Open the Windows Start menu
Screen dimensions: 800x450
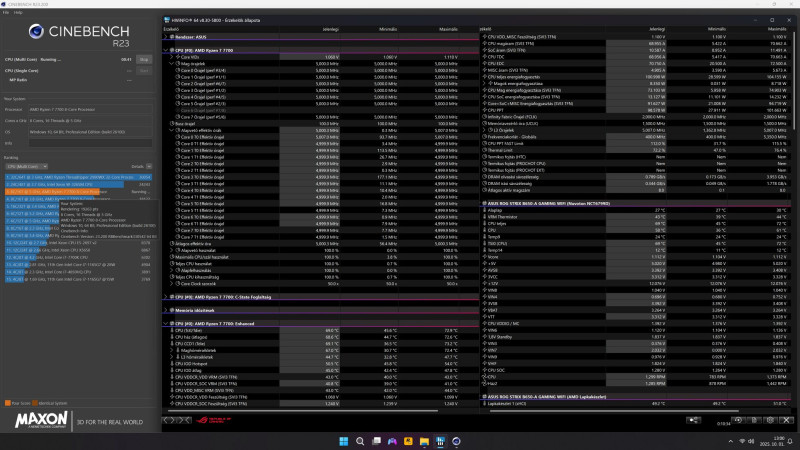[343, 441]
